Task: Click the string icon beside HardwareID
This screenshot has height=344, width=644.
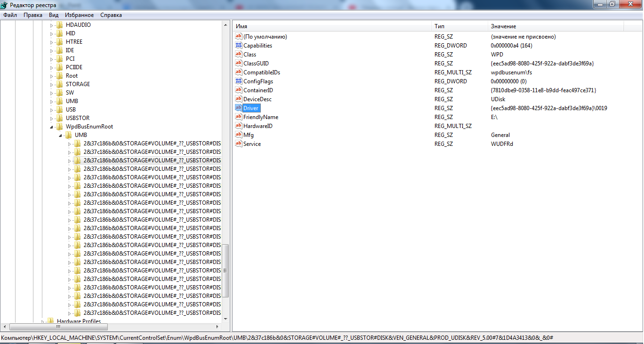Action: 238,126
